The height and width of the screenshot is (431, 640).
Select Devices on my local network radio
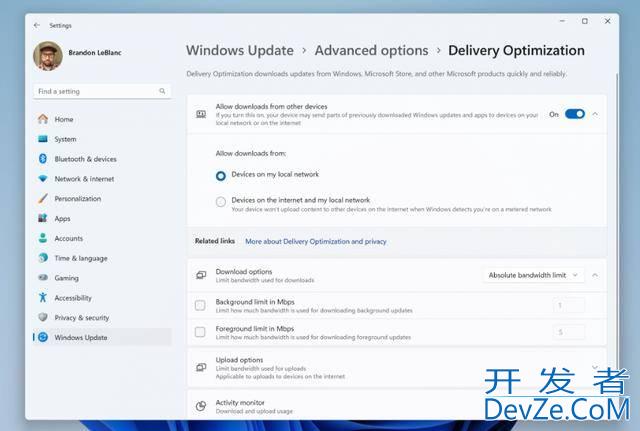(221, 176)
